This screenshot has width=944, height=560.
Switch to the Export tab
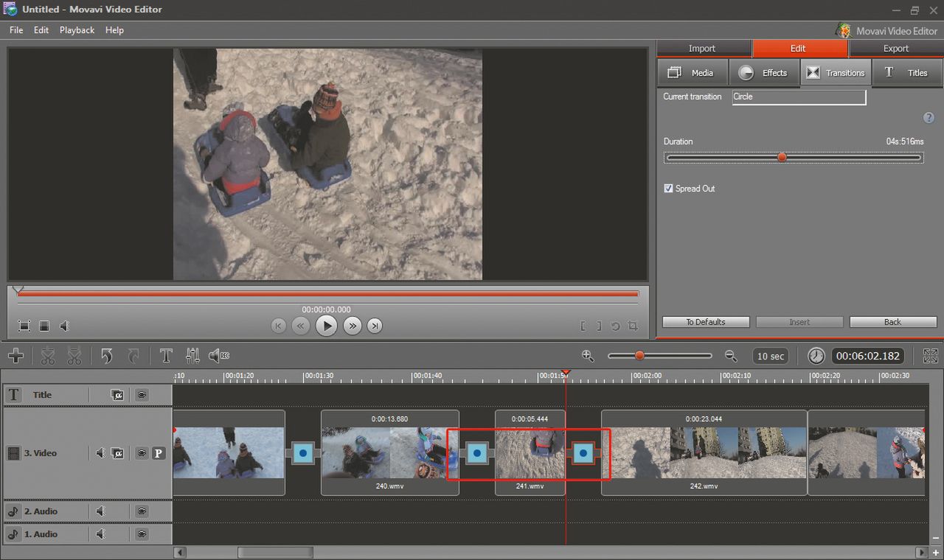896,49
